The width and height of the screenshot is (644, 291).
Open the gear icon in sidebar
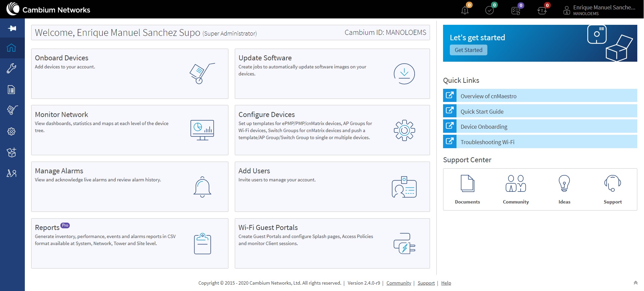(11, 131)
